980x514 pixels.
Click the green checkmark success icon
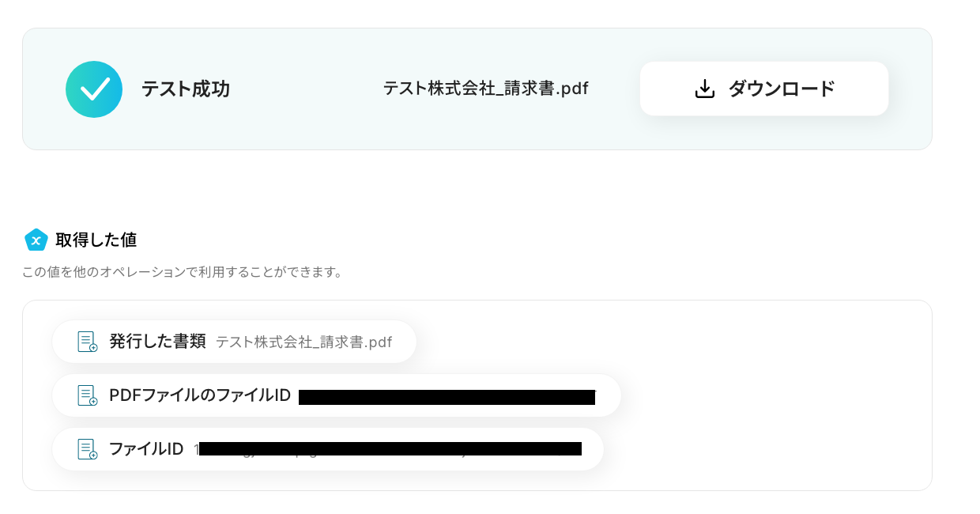point(94,89)
